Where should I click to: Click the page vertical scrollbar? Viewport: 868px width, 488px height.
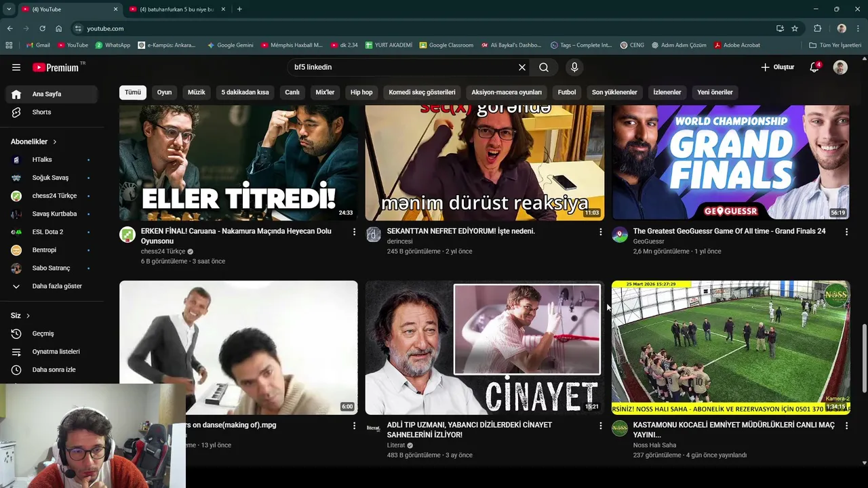tap(864, 357)
